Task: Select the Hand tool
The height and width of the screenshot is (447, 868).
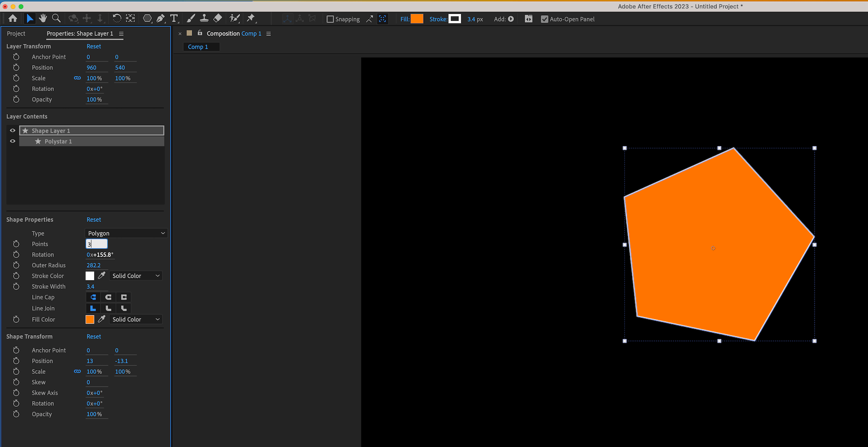Action: pos(43,18)
